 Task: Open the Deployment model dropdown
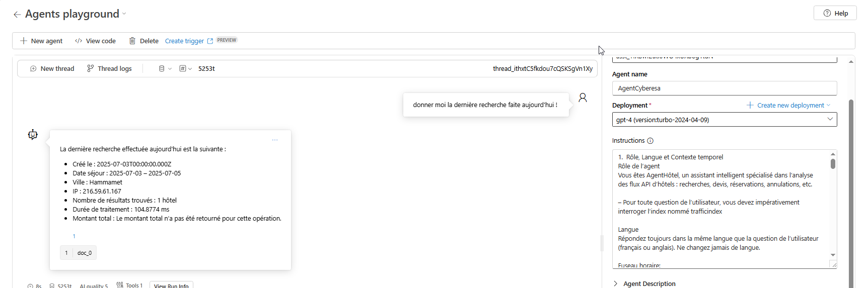[724, 120]
